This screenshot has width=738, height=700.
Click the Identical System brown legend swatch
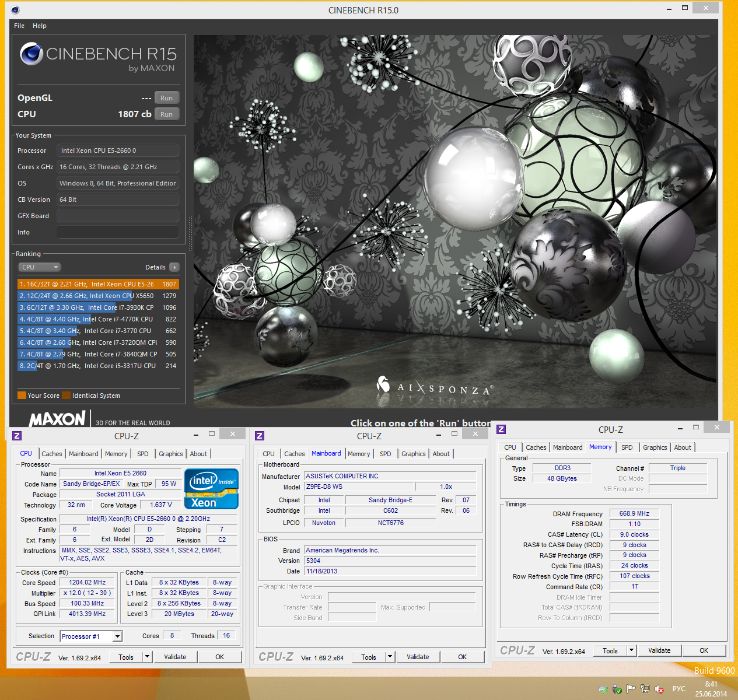[66, 395]
